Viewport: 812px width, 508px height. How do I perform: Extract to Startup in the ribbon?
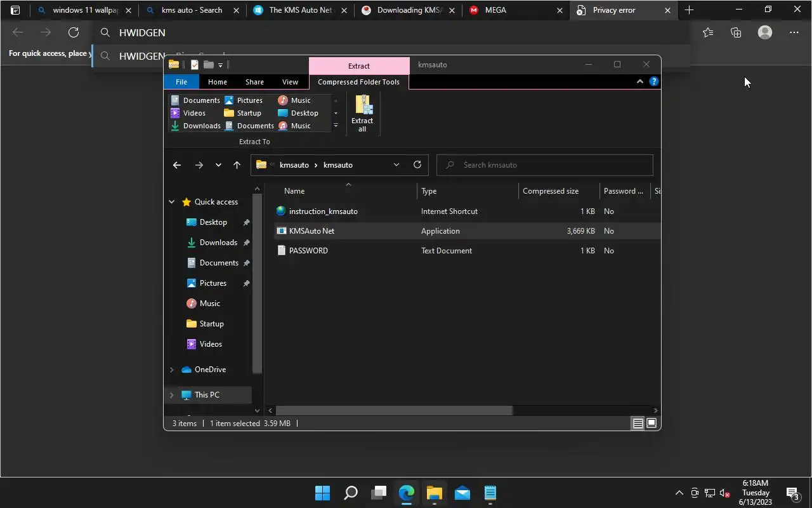coord(242,113)
